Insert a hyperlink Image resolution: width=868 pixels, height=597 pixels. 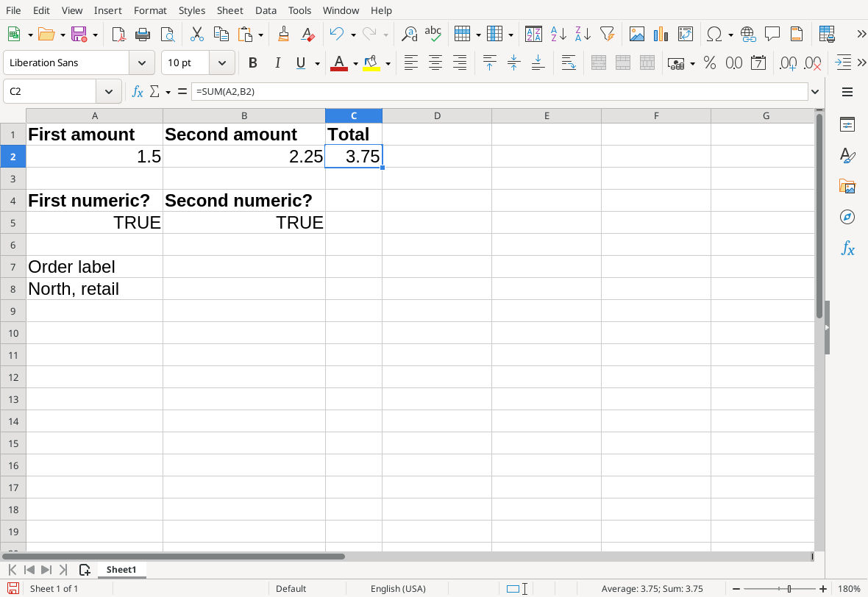(x=748, y=35)
